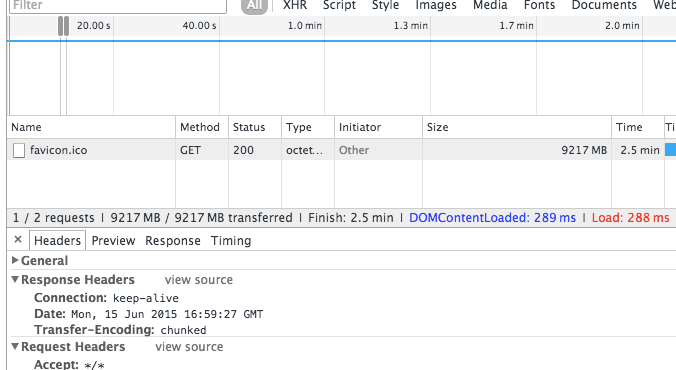Filter requests by Images
Viewport: 676px width, 370px height.
pos(436,5)
